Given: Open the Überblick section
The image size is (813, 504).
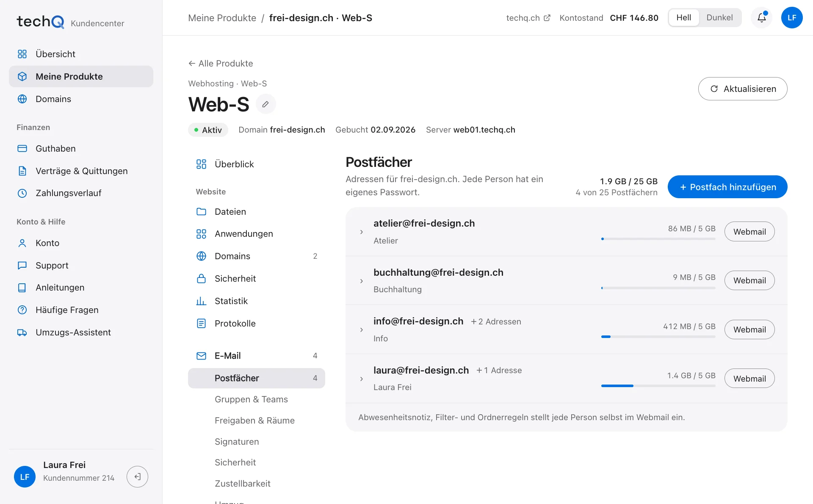Looking at the screenshot, I should [257, 164].
